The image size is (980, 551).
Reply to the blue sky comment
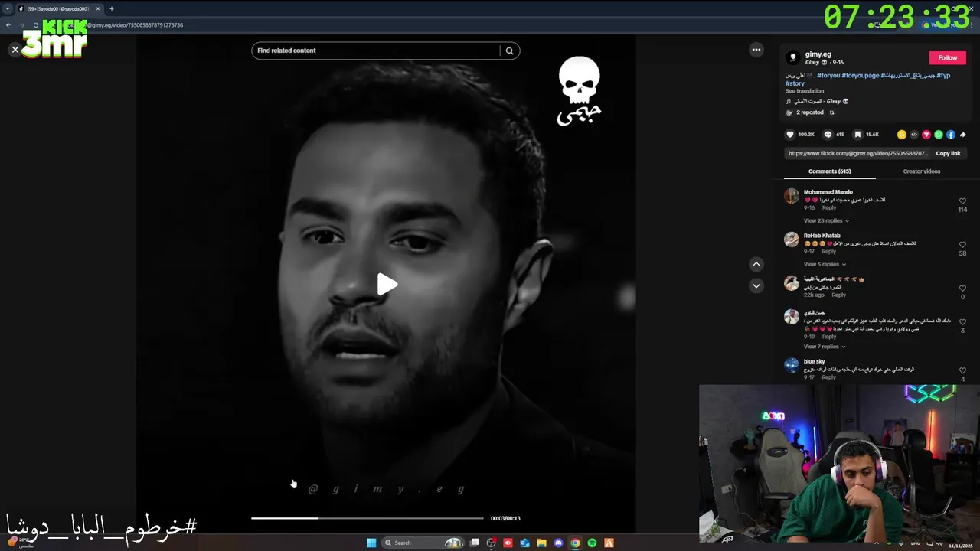(x=829, y=377)
